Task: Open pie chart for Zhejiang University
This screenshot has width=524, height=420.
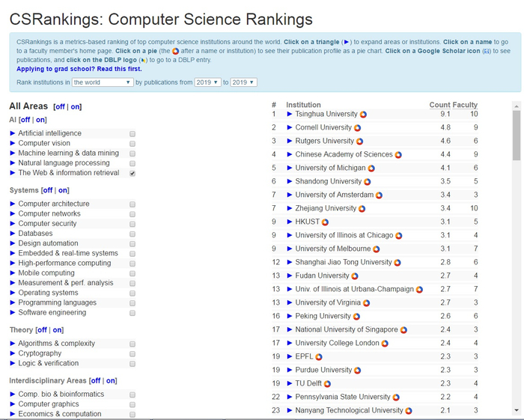Action: click(362, 209)
